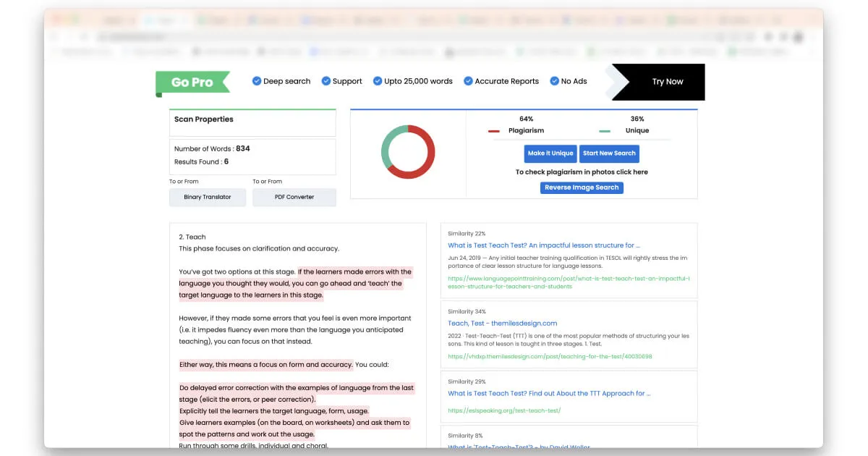Click the red Plagiarism legend marker

click(x=494, y=131)
